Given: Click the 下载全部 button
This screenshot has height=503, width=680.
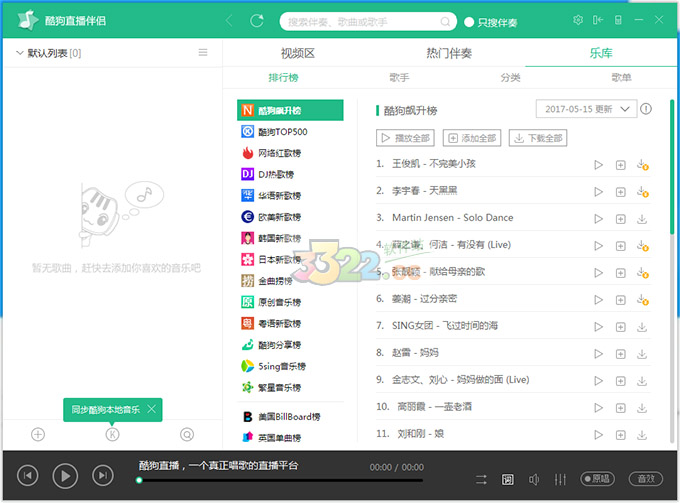Looking at the screenshot, I should point(538,138).
